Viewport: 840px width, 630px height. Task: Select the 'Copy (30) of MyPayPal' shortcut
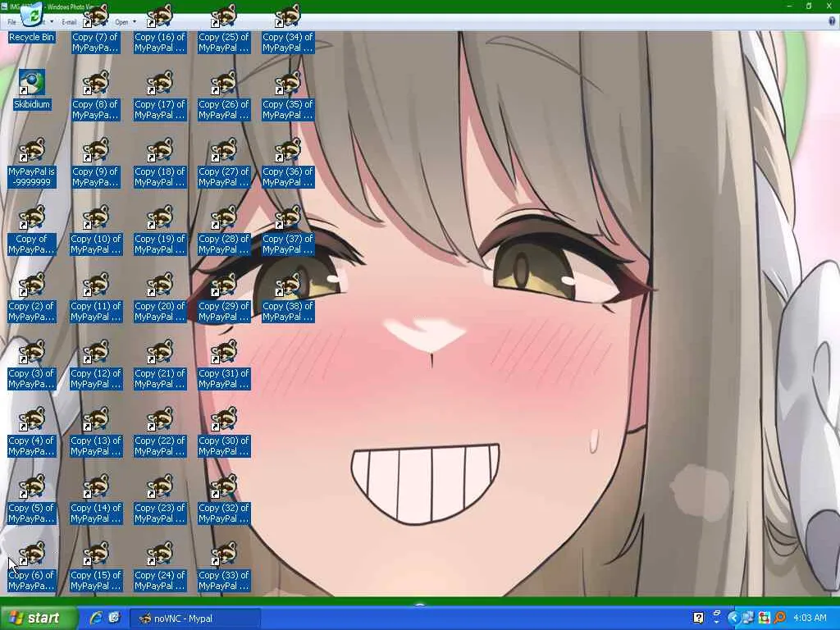(x=224, y=431)
